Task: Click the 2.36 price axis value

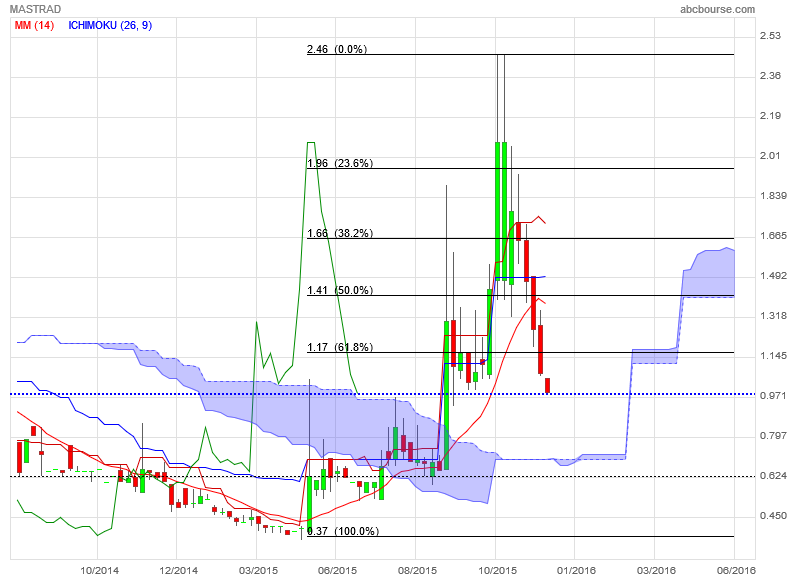Action: point(770,75)
